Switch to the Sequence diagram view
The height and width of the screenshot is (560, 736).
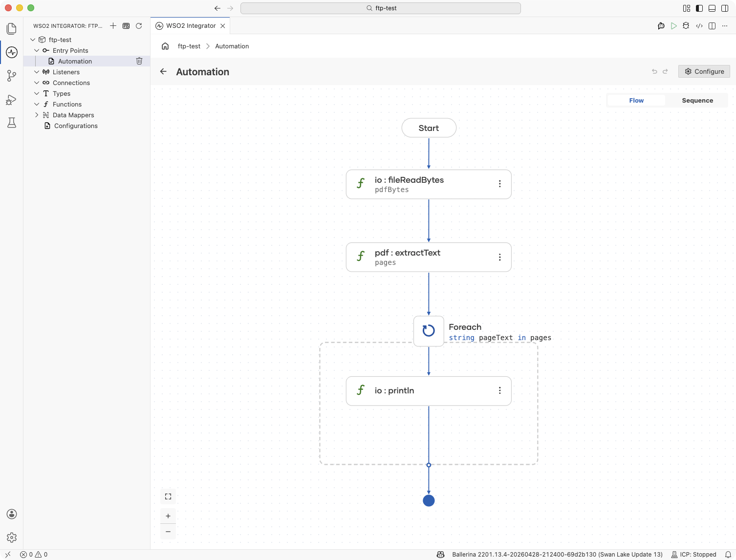[697, 100]
